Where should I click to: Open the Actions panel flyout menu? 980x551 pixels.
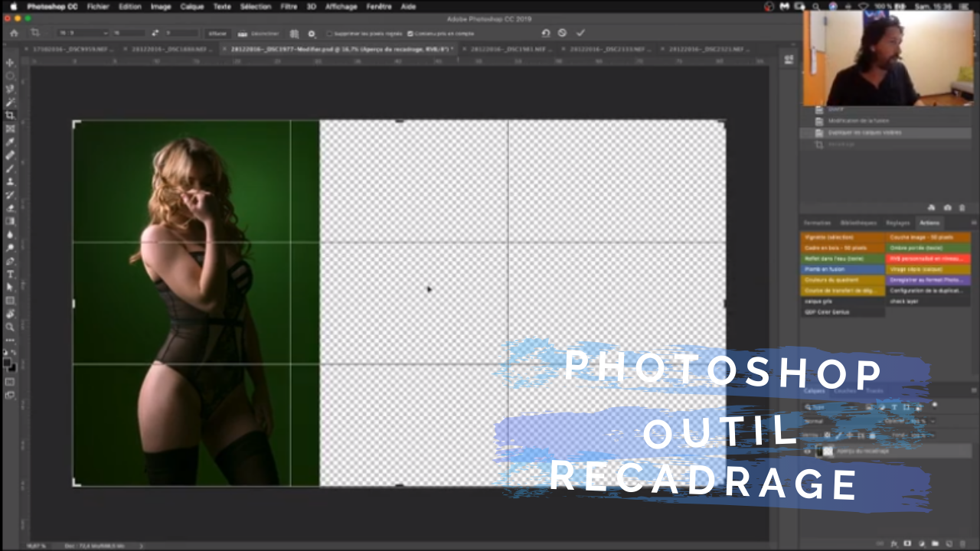tap(974, 223)
